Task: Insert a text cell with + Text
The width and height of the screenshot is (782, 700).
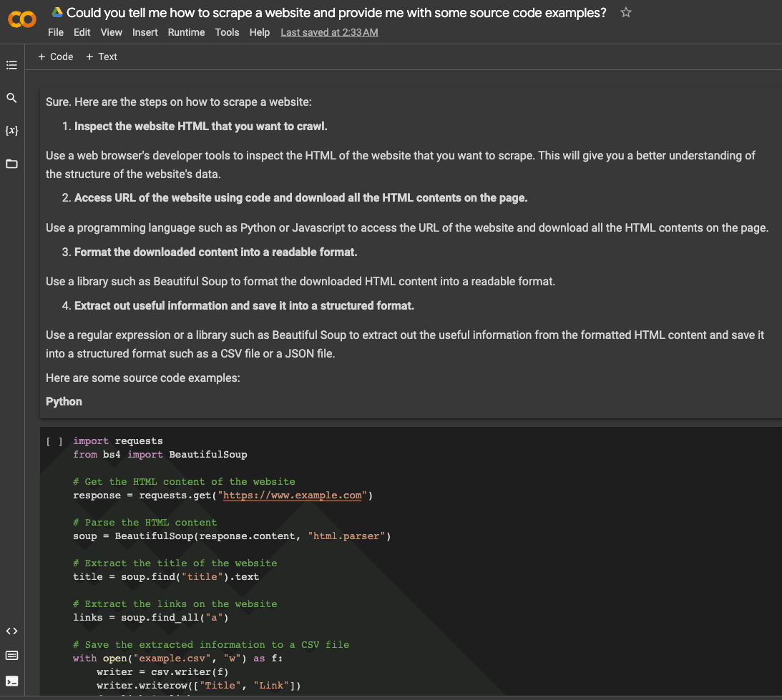Action: (x=102, y=56)
